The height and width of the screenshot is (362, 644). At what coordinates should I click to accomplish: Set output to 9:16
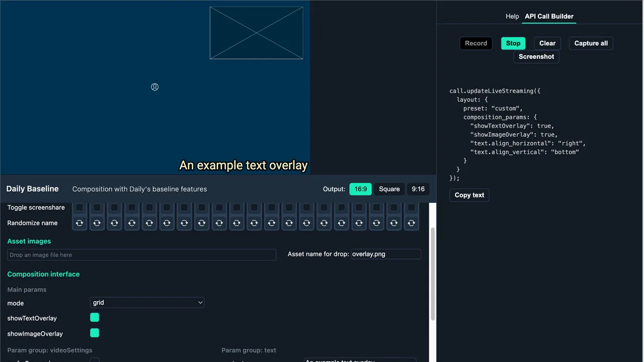(x=418, y=189)
